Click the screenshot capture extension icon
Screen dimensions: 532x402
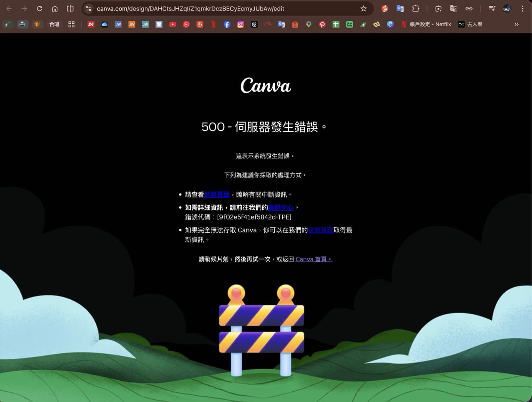[x=438, y=8]
